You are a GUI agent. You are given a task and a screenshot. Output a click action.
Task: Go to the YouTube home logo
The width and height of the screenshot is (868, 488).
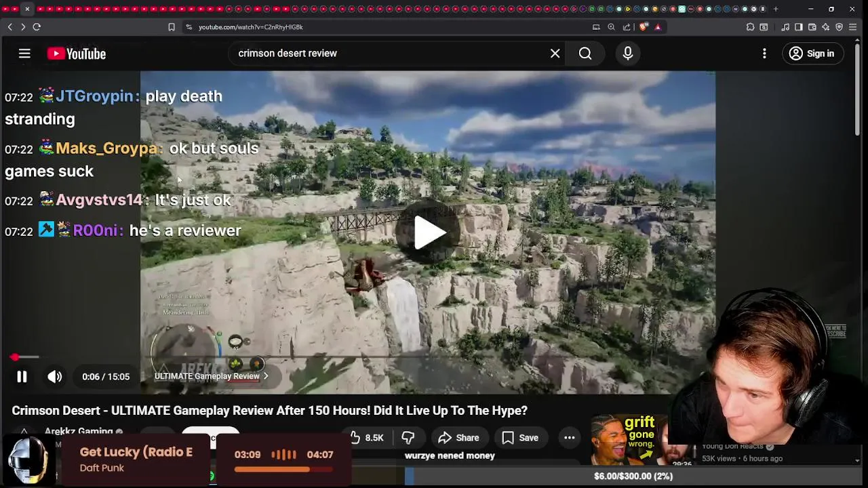[77, 54]
